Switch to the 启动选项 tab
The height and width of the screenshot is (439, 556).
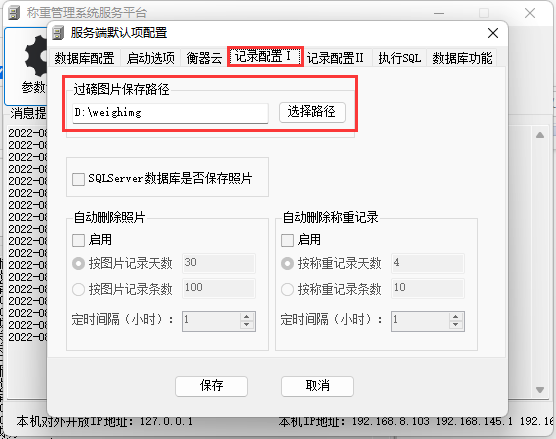pyautogui.click(x=151, y=58)
